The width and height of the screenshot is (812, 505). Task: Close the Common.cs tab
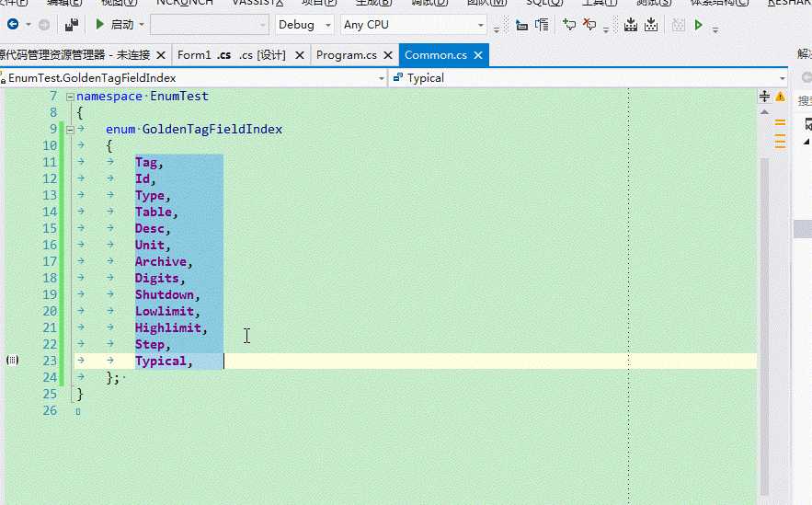pyautogui.click(x=478, y=55)
